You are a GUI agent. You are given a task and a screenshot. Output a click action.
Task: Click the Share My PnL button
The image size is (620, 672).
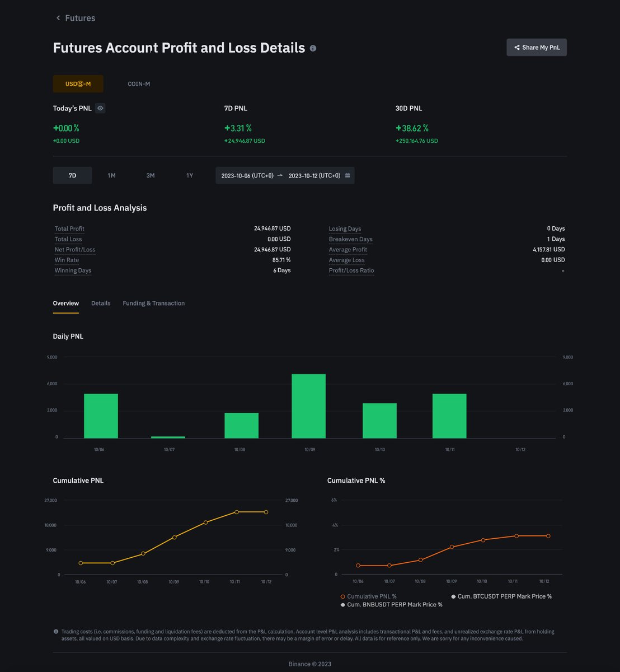537,48
